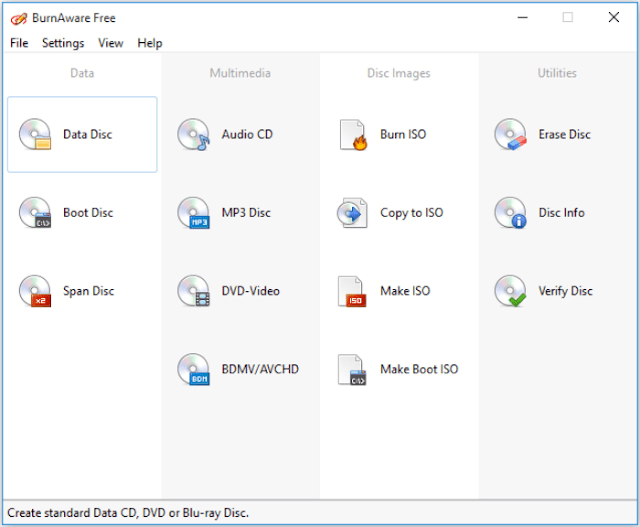
Task: Click the Erase Disc eraser icon
Action: click(511, 134)
